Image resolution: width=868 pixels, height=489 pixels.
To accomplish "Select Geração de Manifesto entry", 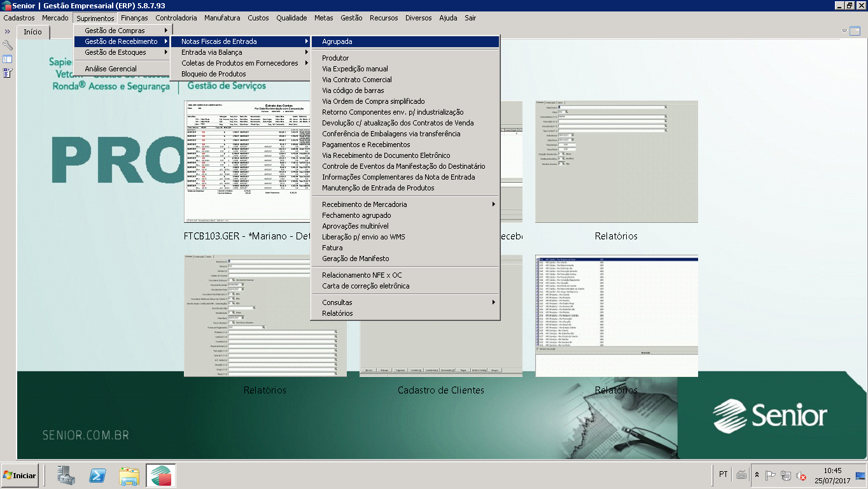I will [405, 259].
